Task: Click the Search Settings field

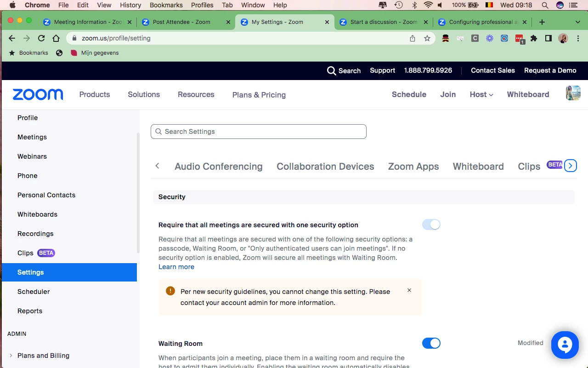Action: coord(259,132)
